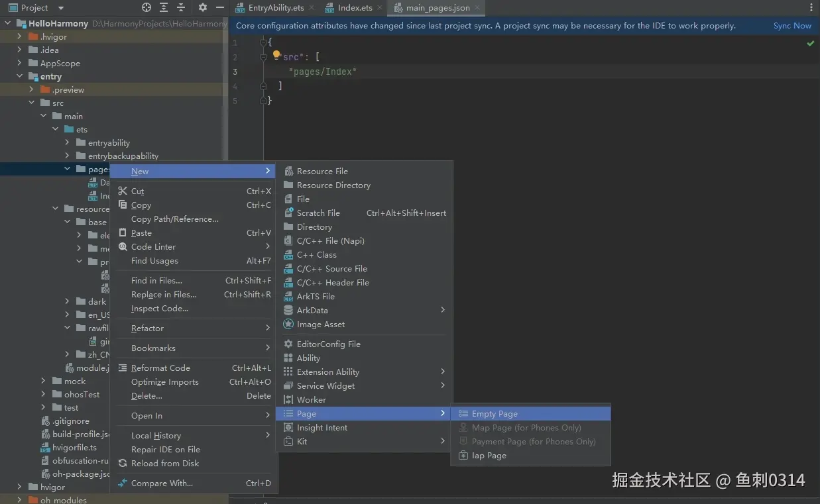Select Empty Page from Page submenu
The image size is (820, 504).
(530, 413)
